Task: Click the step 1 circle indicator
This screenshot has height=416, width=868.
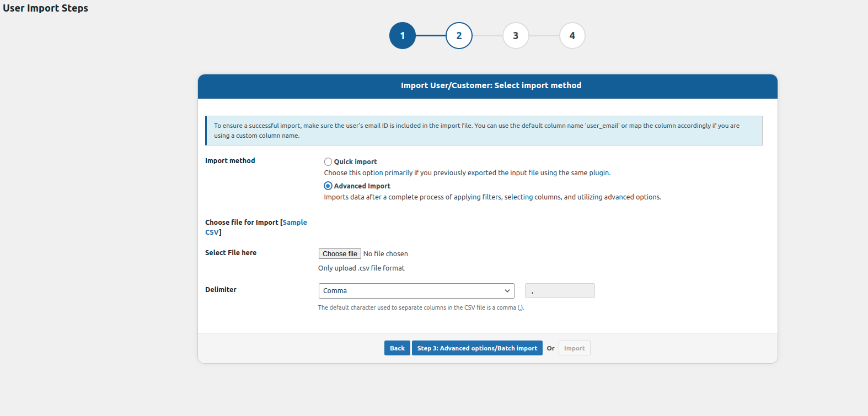Action: pos(402,36)
